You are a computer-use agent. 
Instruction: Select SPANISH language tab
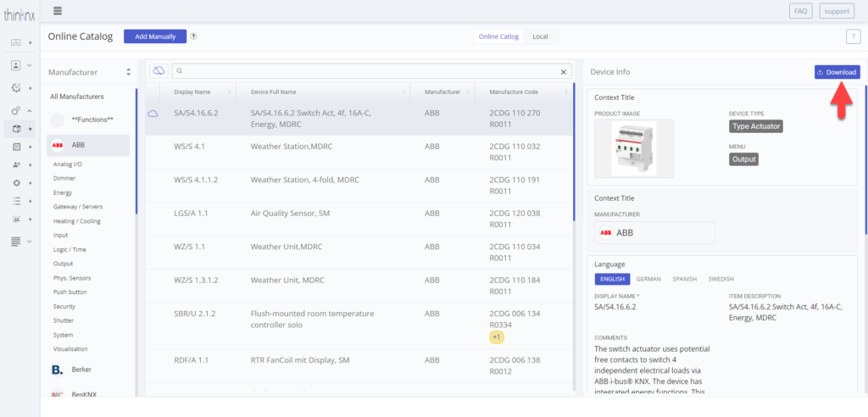coord(685,279)
